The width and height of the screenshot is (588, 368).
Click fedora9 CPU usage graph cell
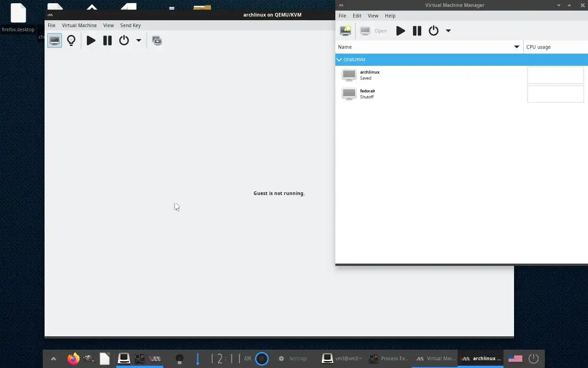[555, 94]
